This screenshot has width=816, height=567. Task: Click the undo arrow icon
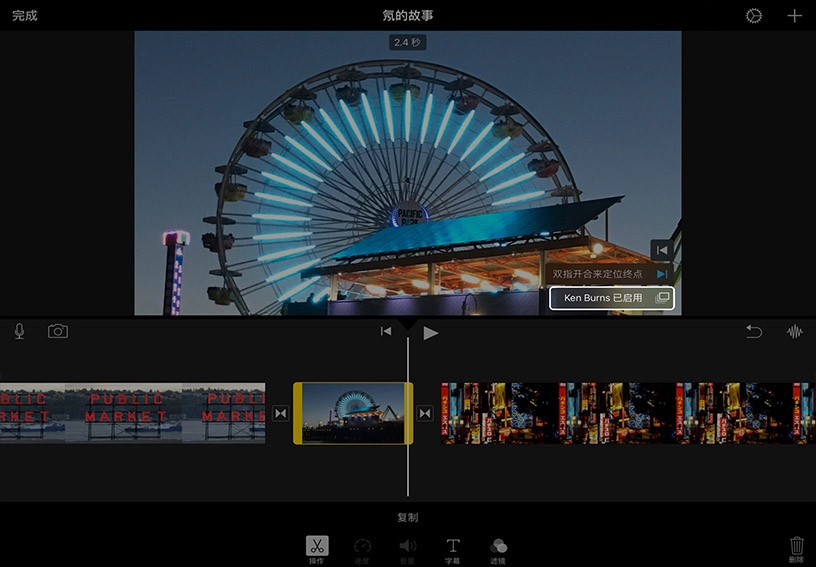point(754,332)
